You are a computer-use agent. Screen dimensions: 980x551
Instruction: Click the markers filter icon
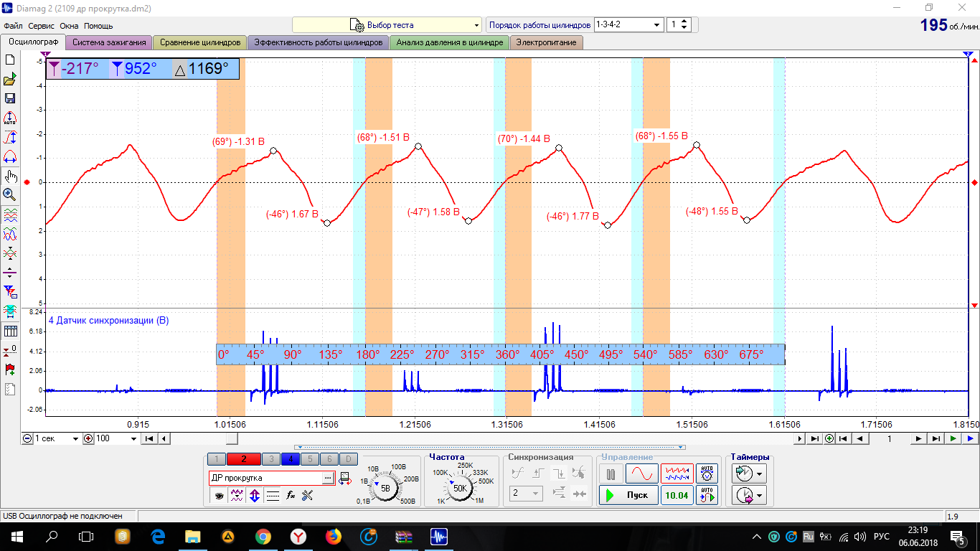click(x=10, y=292)
